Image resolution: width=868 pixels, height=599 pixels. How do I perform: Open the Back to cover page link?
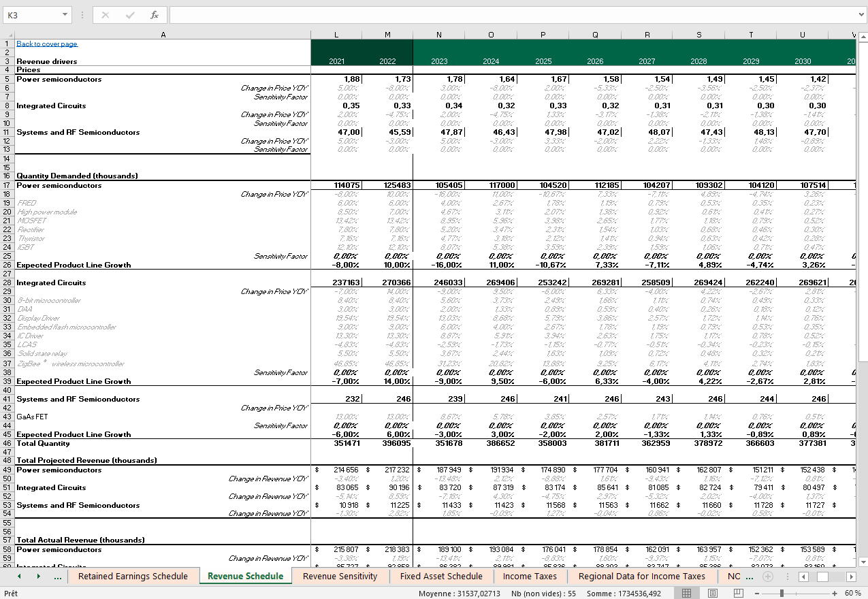pos(47,44)
